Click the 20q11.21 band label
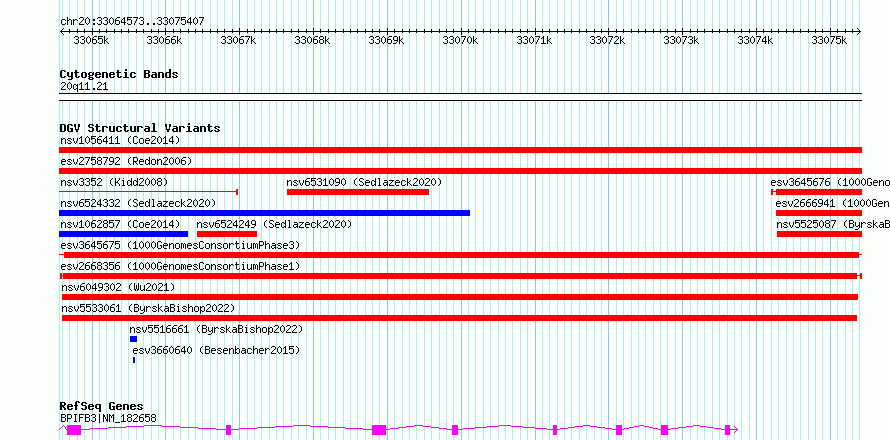 click(84, 87)
